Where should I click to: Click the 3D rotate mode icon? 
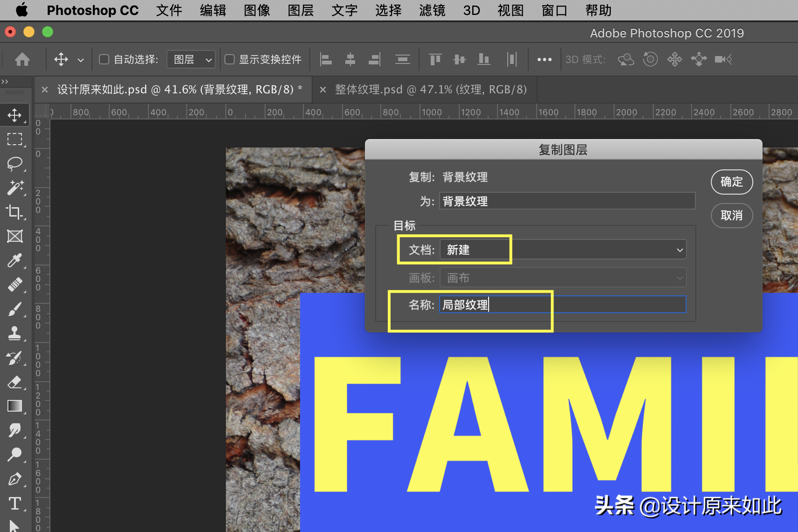click(x=626, y=59)
